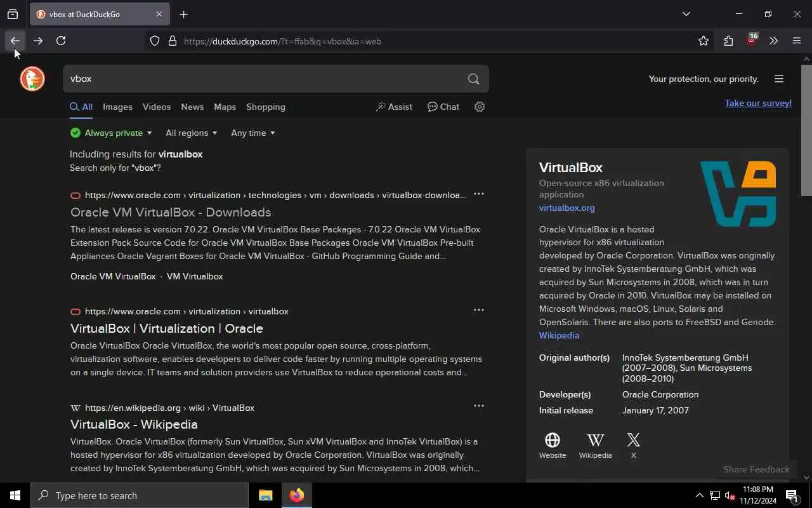This screenshot has width=812, height=508.
Task: Switch to the News tab
Action: point(192,107)
